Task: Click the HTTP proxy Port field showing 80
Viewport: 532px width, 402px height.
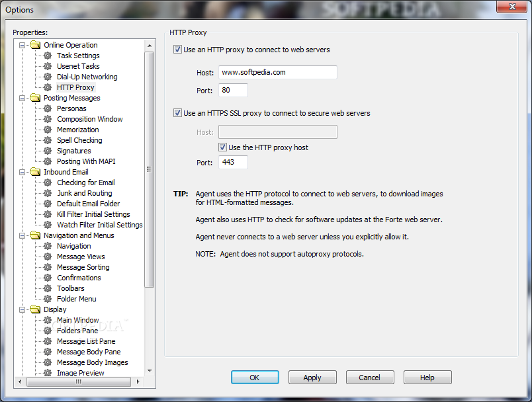Action: (x=233, y=90)
